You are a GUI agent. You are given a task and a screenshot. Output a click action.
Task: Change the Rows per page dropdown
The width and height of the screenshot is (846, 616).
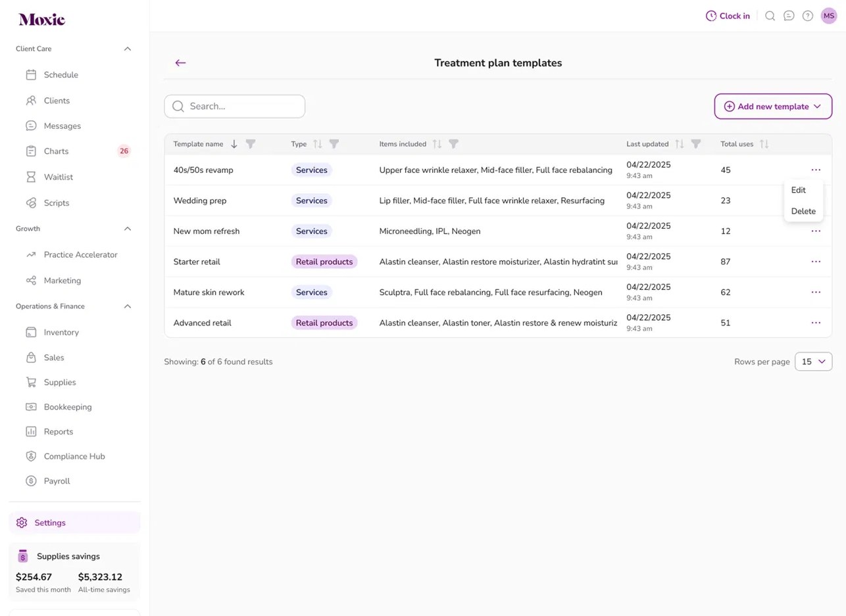[813, 362]
